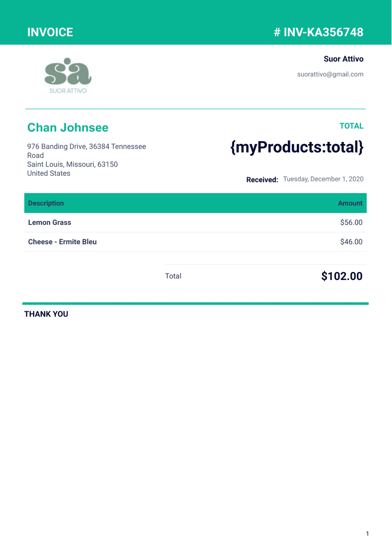Click the green TOTAL label
Viewport: 392px width, 555px height.
click(x=351, y=126)
